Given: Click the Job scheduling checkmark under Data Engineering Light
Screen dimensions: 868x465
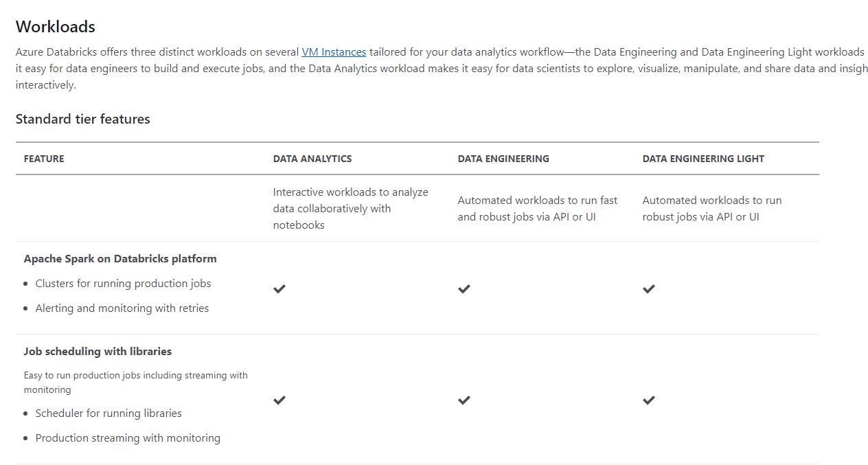Looking at the screenshot, I should pyautogui.click(x=649, y=400).
